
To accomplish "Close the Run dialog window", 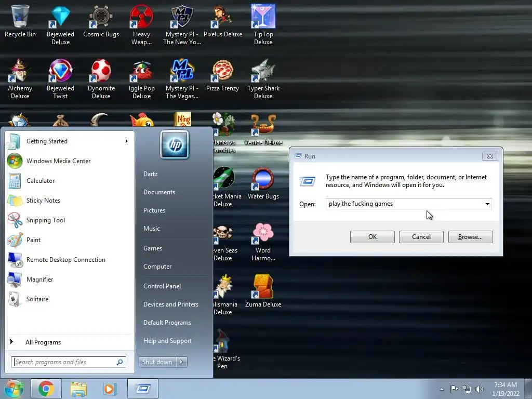I will [490, 156].
